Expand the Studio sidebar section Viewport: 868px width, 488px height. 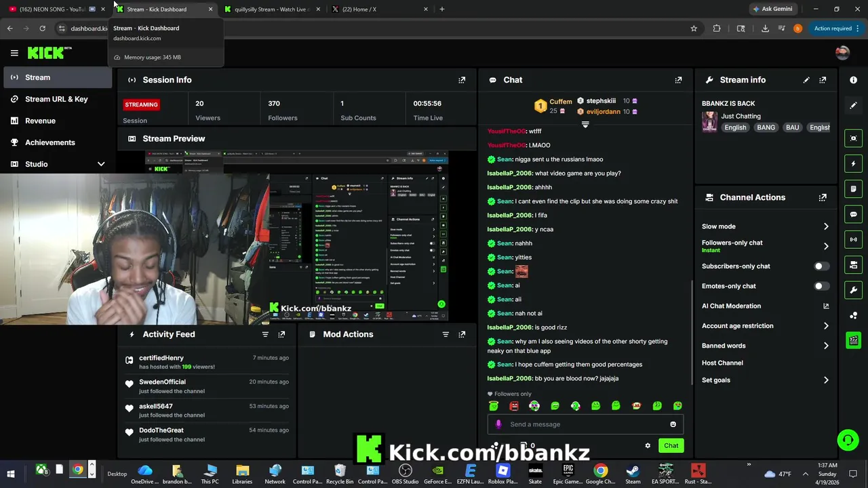tap(101, 164)
